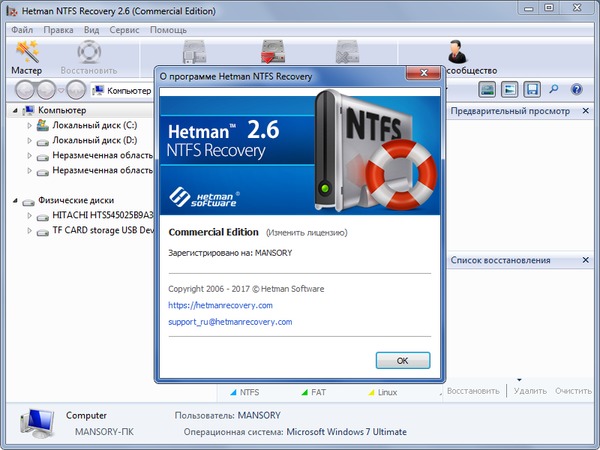The height and width of the screenshot is (450, 600).
Task: Collapse the Физические диски node
Action: (15, 201)
